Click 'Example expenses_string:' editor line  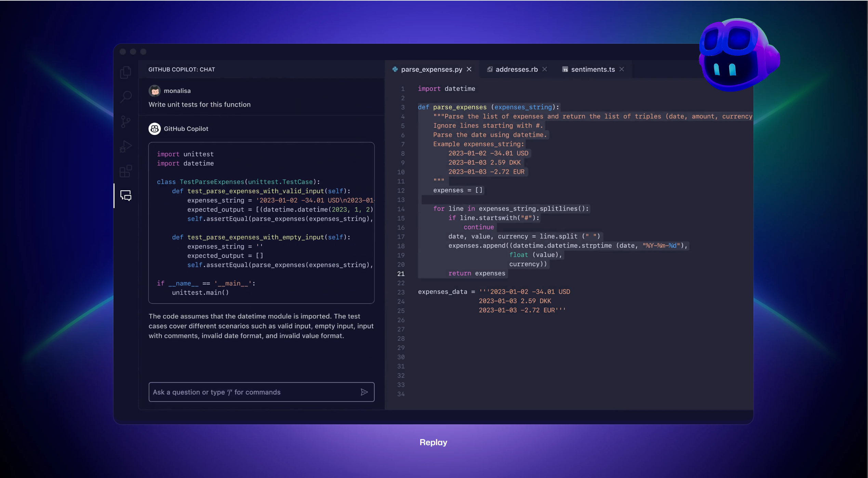point(479,144)
